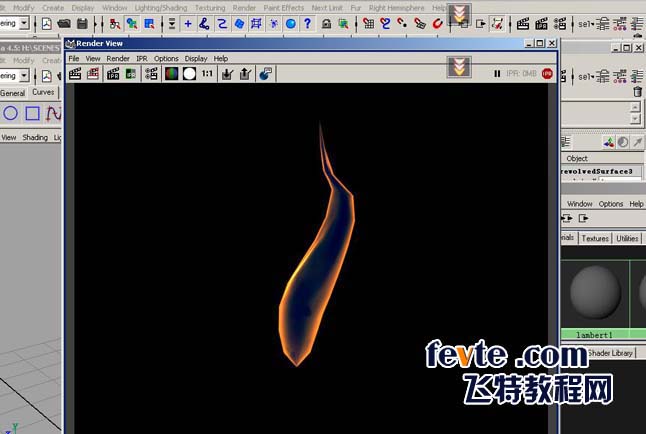646x434 pixels.
Task: Make selected object live (magnet icon)
Action: (437, 24)
